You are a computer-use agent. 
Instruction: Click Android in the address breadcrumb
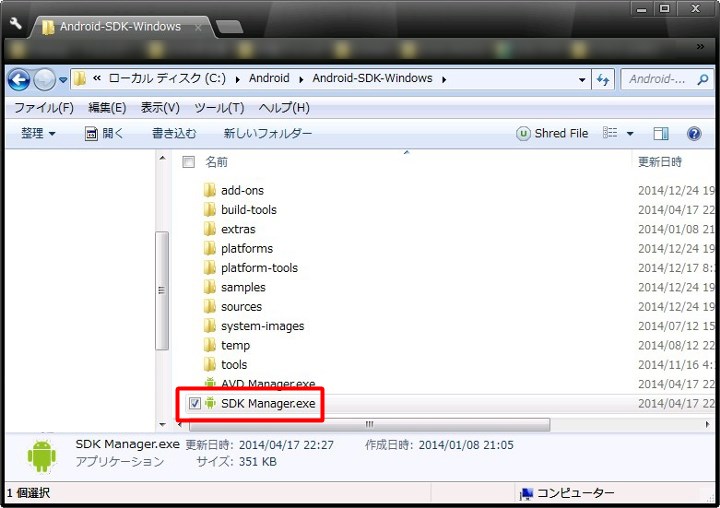tap(269, 78)
